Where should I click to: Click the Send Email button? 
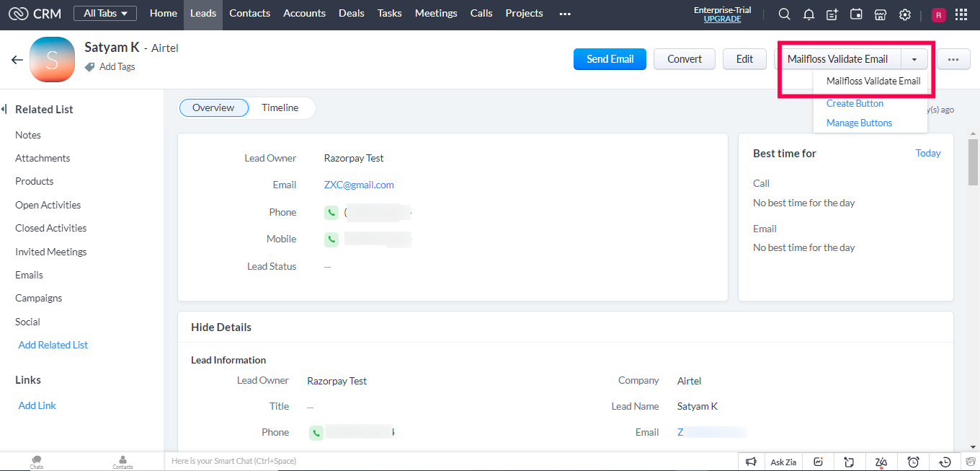[610, 59]
